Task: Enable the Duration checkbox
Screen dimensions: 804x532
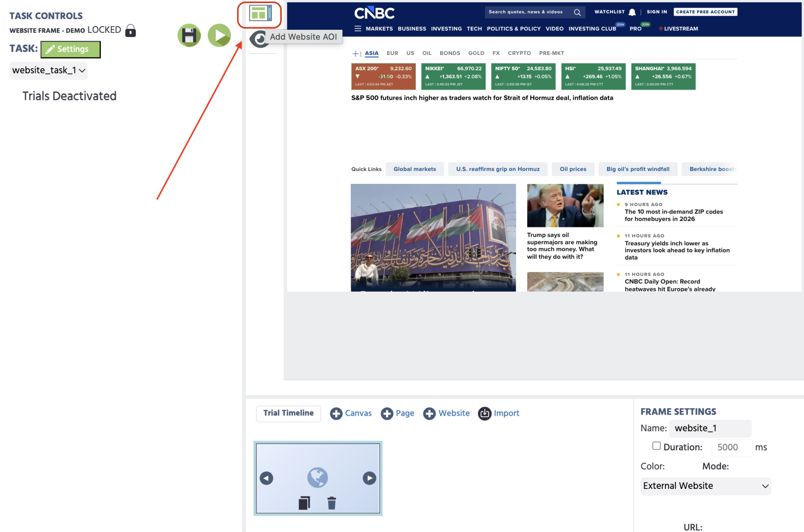Action: 656,446
